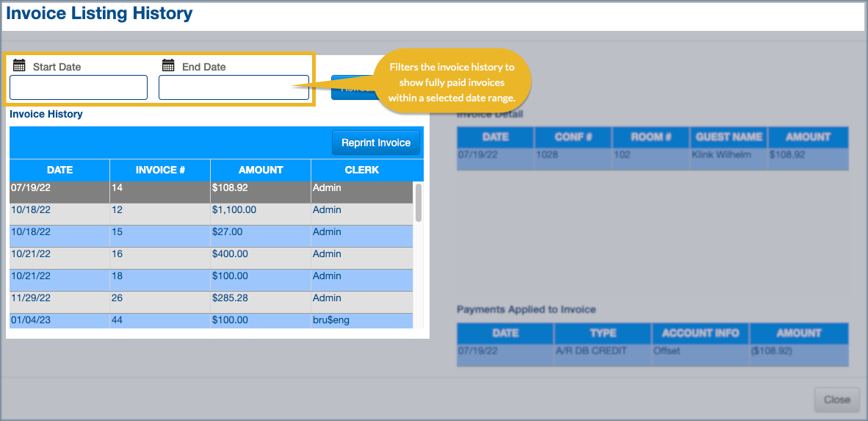The height and width of the screenshot is (421, 868).
Task: Select invoice 44 by clerk bru$eng
Action: (x=211, y=320)
